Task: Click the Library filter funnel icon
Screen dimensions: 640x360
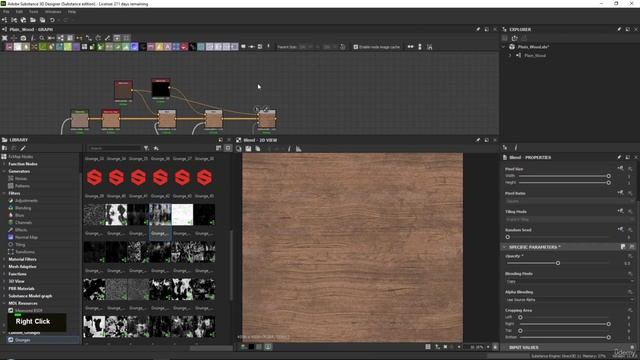Action: [146, 148]
